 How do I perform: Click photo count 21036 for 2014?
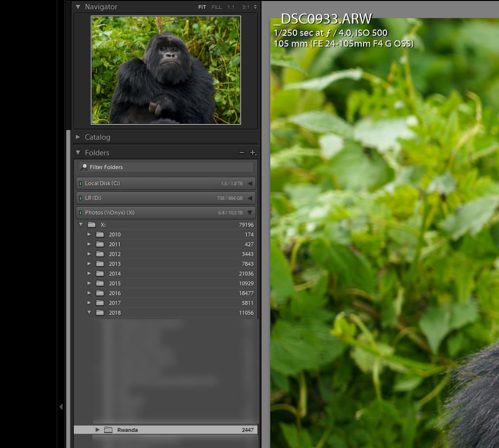246,274
